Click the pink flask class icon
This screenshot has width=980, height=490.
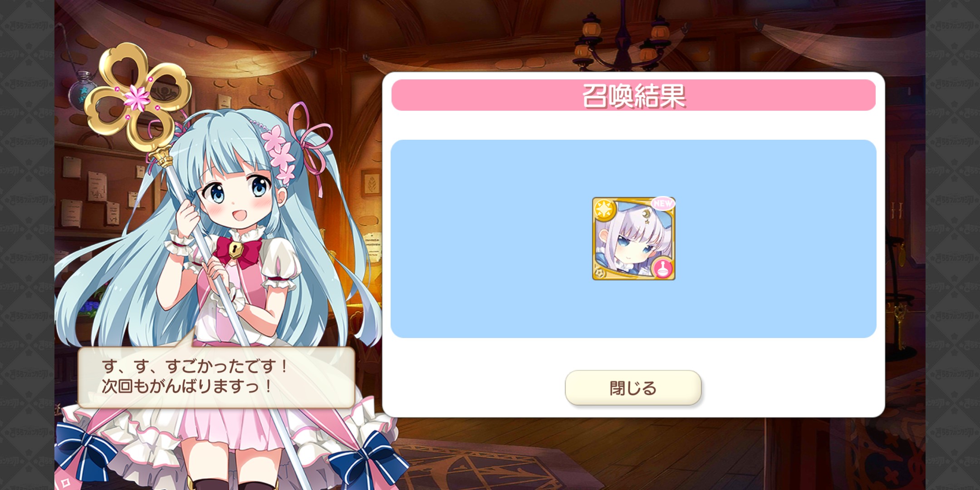[x=663, y=268]
